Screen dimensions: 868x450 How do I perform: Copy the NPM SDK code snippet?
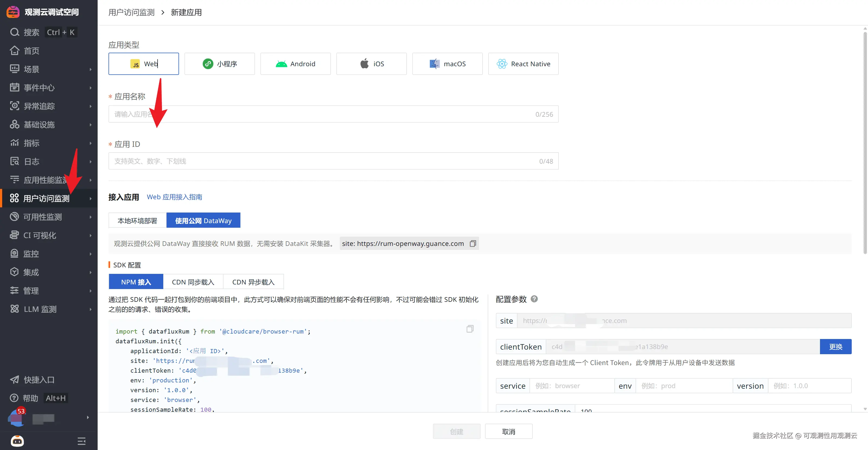coord(470,329)
